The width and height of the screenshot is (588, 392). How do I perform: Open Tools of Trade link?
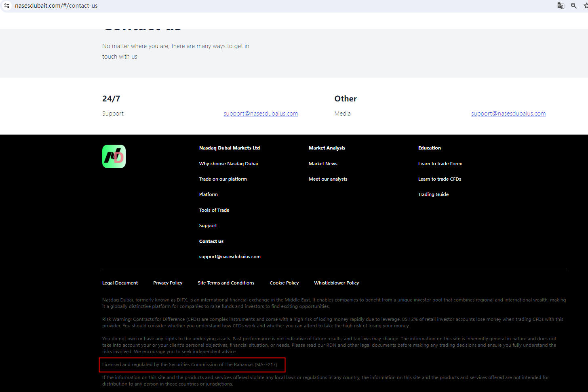pyautogui.click(x=214, y=210)
